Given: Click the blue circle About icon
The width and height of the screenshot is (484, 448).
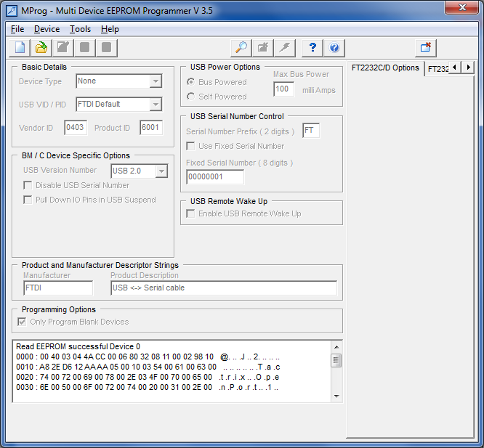Looking at the screenshot, I should point(334,48).
